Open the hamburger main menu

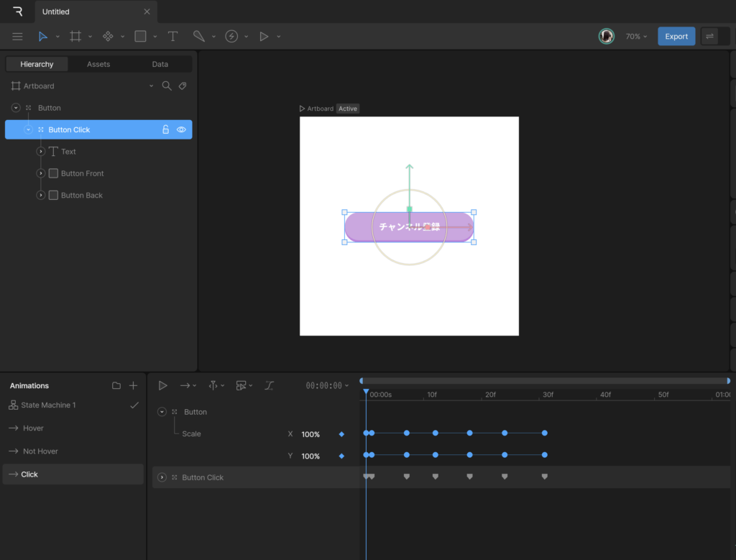pyautogui.click(x=18, y=37)
